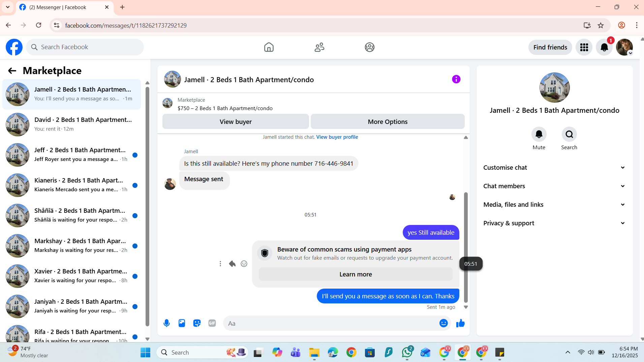Bookmark this page with the star icon
This screenshot has width=644, height=362.
pyautogui.click(x=601, y=25)
